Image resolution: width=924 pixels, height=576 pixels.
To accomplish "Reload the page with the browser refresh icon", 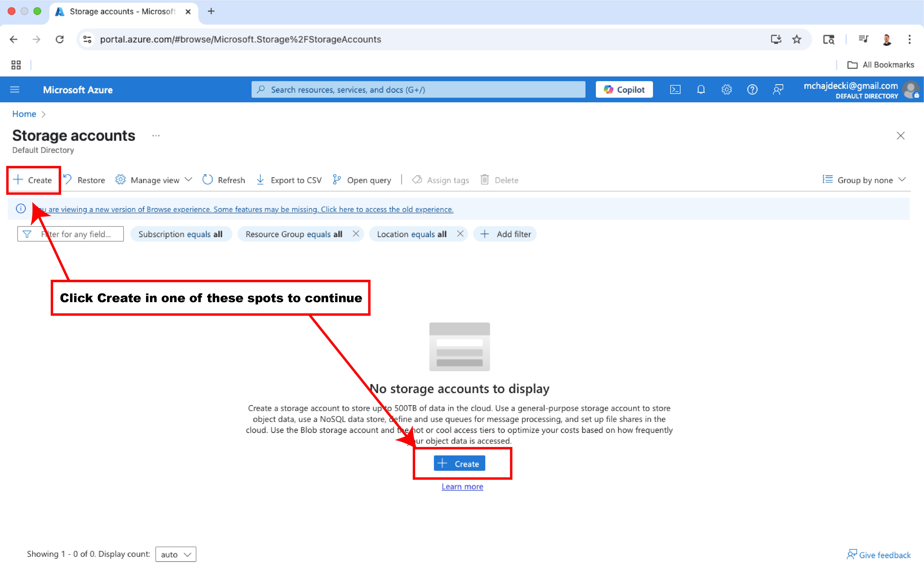I will pos(60,39).
